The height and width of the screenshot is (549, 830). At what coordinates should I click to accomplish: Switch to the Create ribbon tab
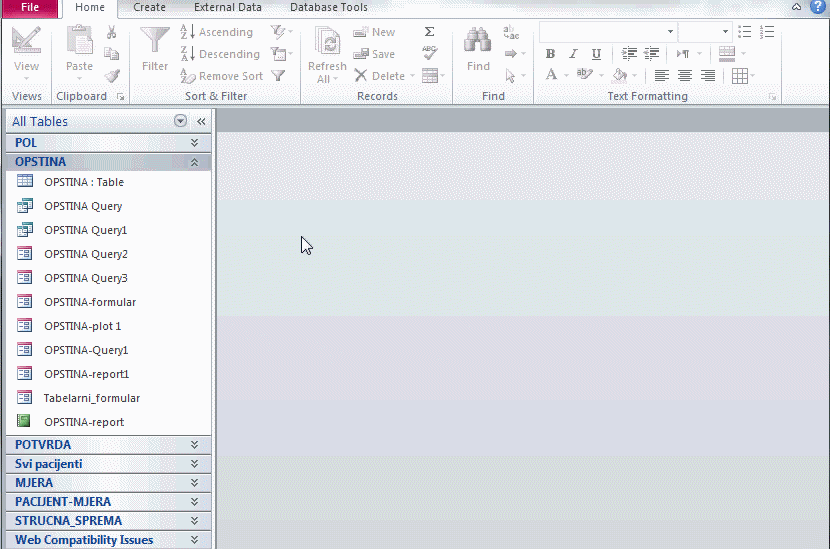(x=150, y=7)
